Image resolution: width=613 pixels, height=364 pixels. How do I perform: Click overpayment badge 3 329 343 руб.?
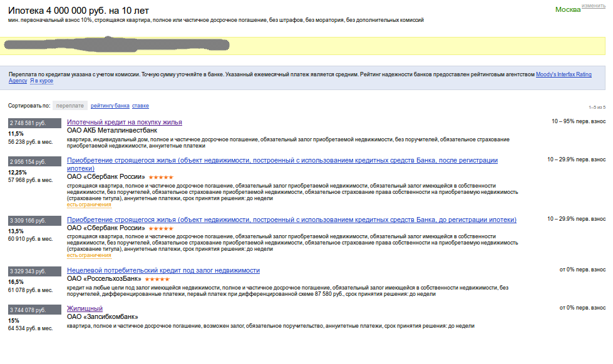coord(35,271)
